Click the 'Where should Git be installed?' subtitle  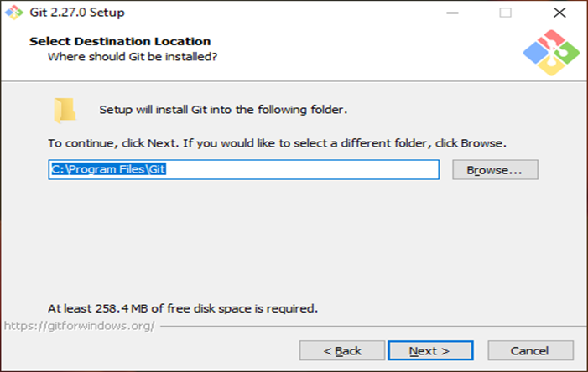tap(133, 57)
